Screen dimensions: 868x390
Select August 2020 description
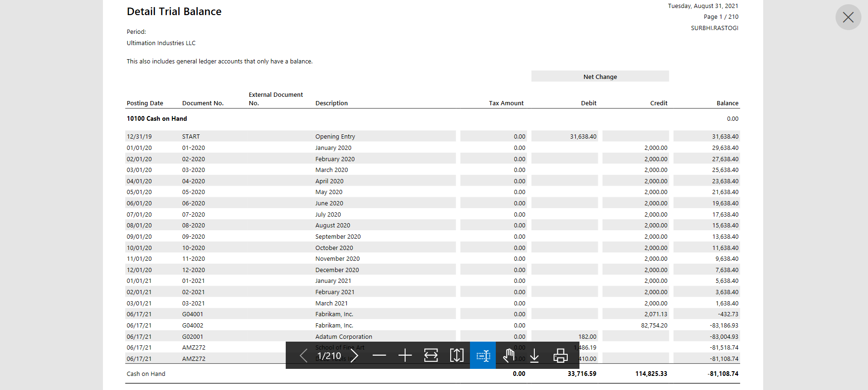(x=333, y=226)
